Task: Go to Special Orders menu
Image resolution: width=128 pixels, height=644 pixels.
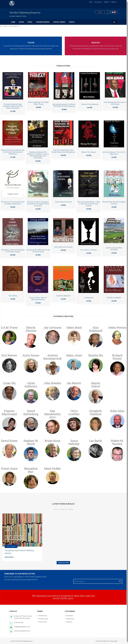Action: click(x=59, y=22)
